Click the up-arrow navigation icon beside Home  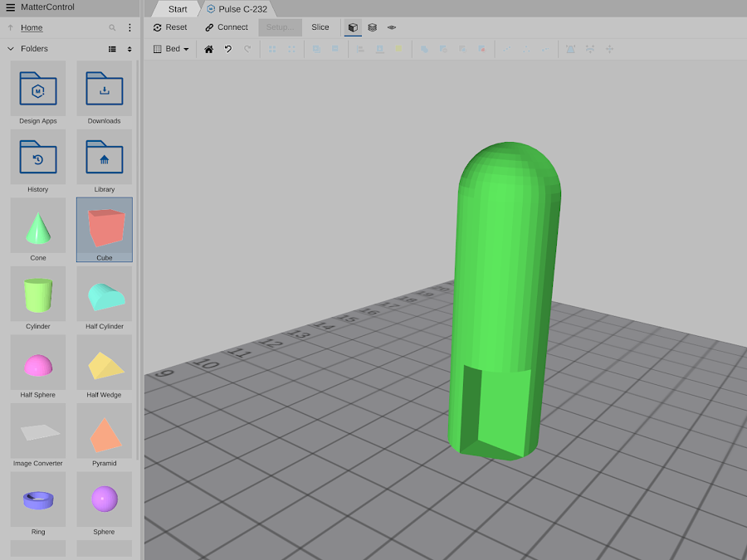click(x=10, y=28)
